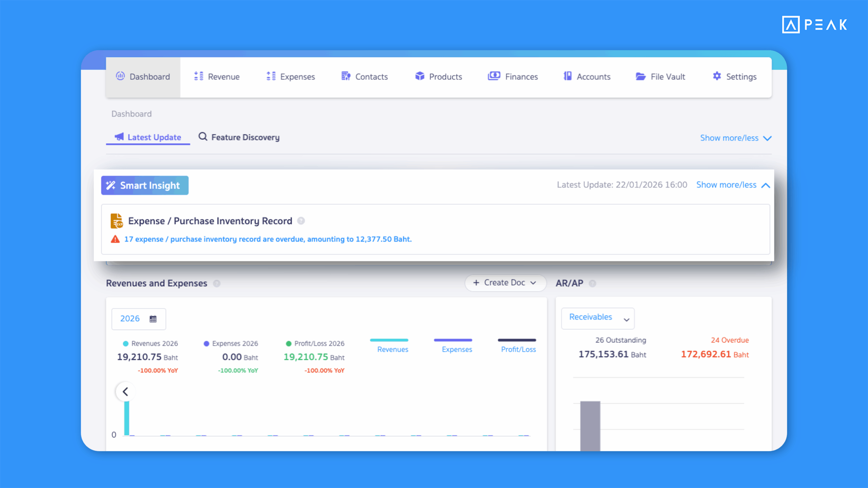Screen dimensions: 868x488
Task: Open the Revenue section icon
Action: (199, 77)
